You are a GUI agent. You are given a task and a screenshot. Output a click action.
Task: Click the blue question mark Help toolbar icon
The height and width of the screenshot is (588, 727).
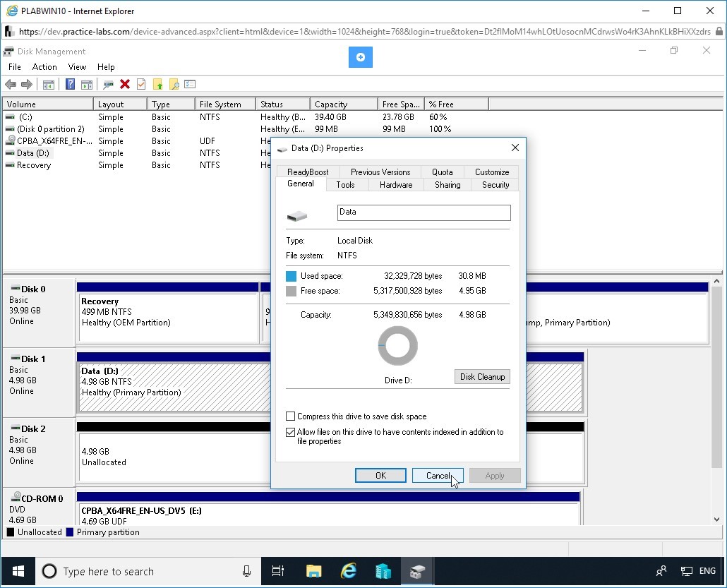point(70,85)
